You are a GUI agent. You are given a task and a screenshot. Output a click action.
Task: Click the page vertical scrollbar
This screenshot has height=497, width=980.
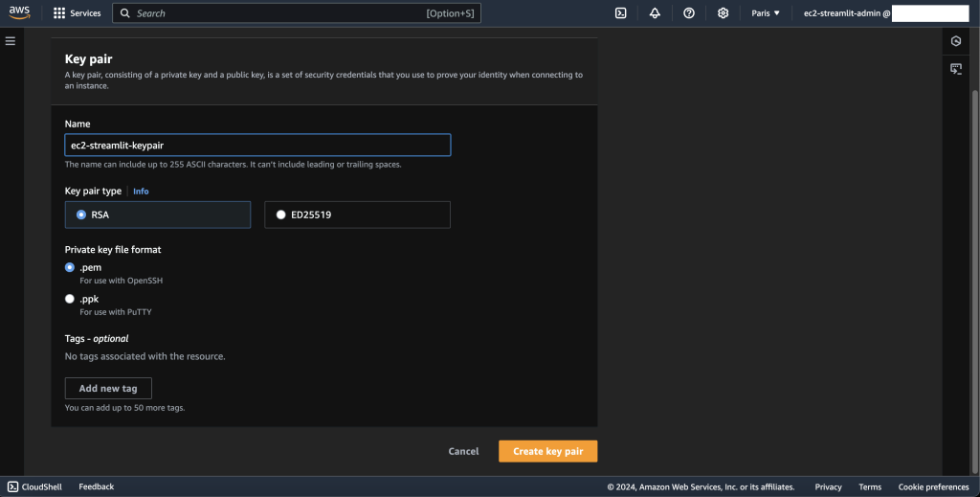(x=975, y=282)
